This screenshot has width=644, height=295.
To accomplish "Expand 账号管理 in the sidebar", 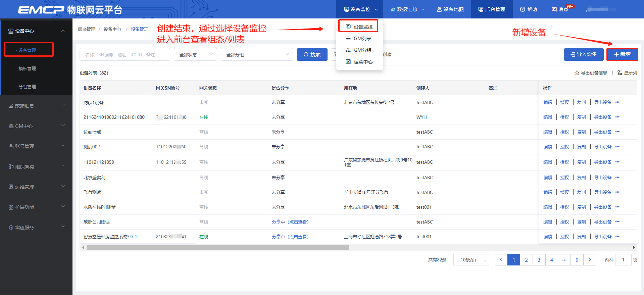I will [36, 146].
